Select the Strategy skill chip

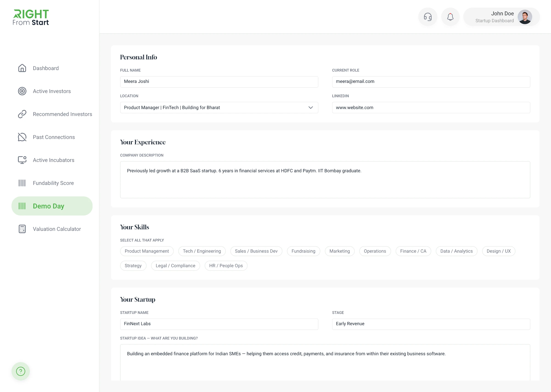click(x=133, y=265)
